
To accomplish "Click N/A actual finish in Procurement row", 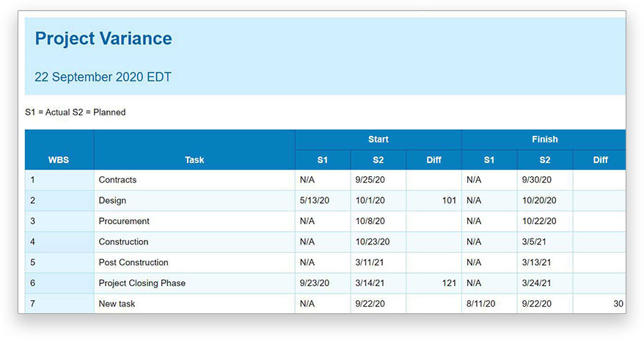I will [x=474, y=221].
